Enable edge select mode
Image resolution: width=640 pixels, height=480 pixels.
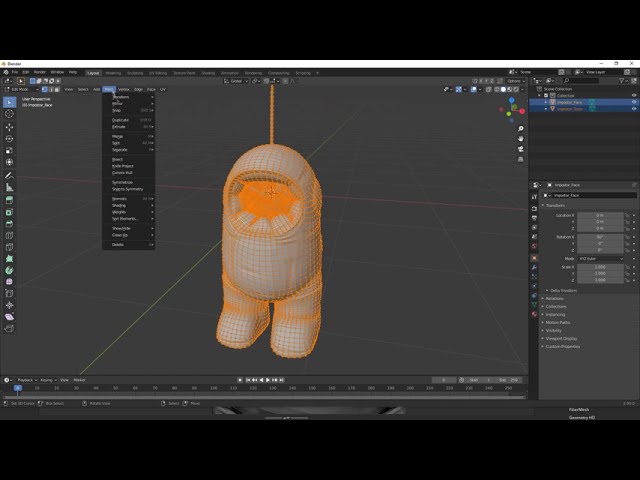point(51,89)
